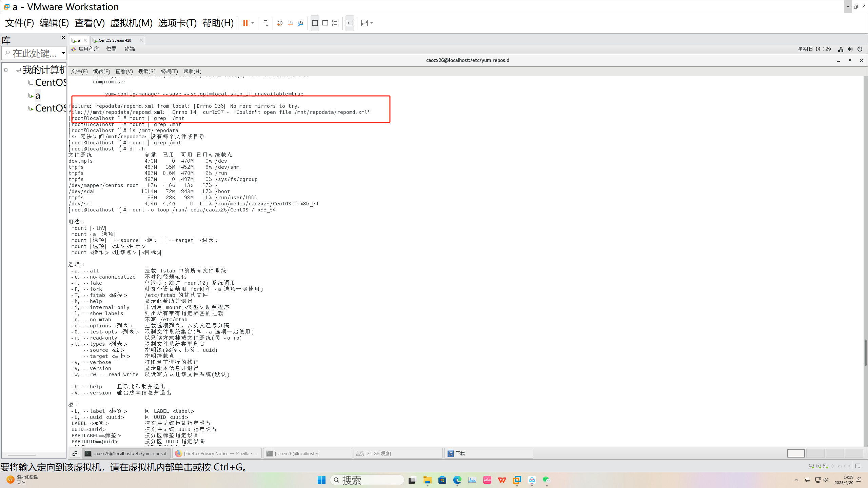Screen dimensions: 868x488
Task: Toggle the console view button
Action: point(350,23)
